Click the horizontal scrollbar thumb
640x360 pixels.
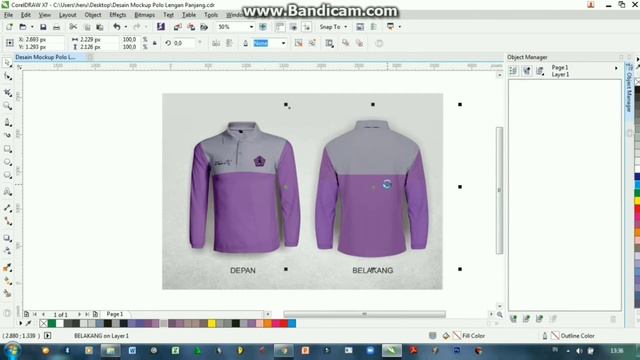pos(364,314)
